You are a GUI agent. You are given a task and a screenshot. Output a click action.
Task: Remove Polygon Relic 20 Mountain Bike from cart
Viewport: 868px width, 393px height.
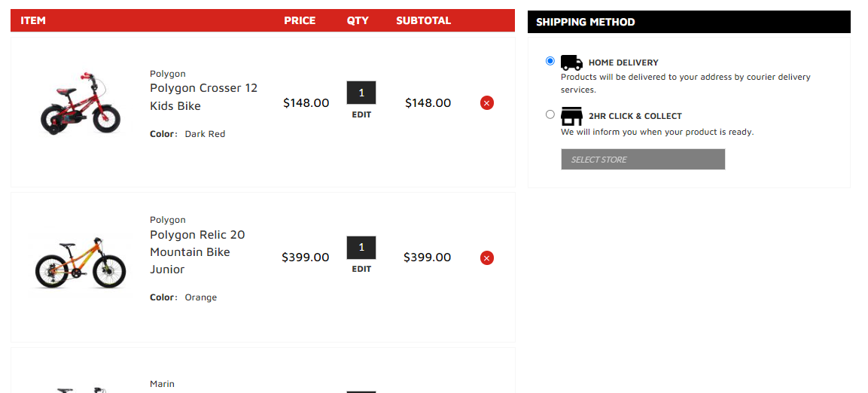point(486,258)
